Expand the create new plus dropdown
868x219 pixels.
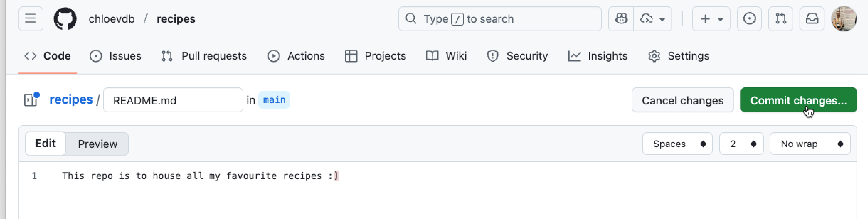tap(711, 19)
